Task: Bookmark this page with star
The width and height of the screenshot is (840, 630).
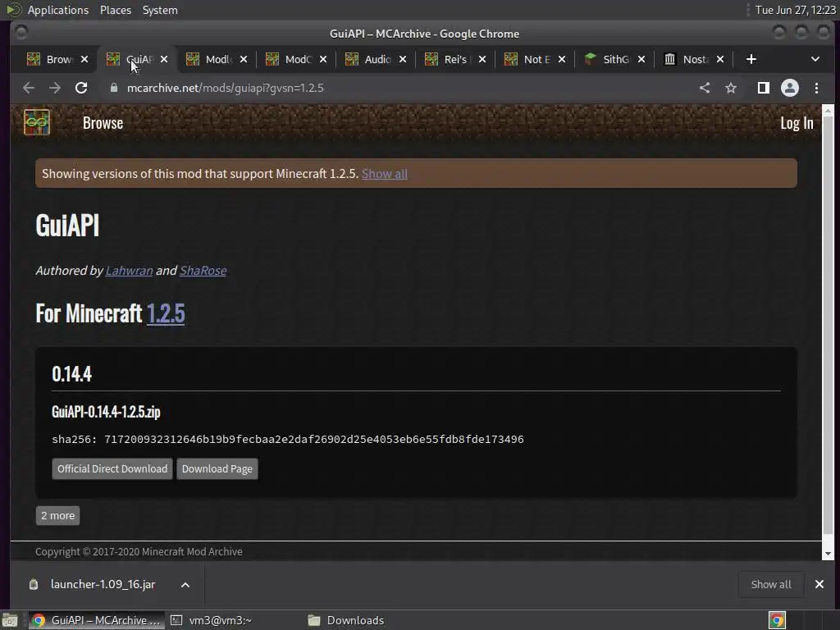Action: coord(731,88)
